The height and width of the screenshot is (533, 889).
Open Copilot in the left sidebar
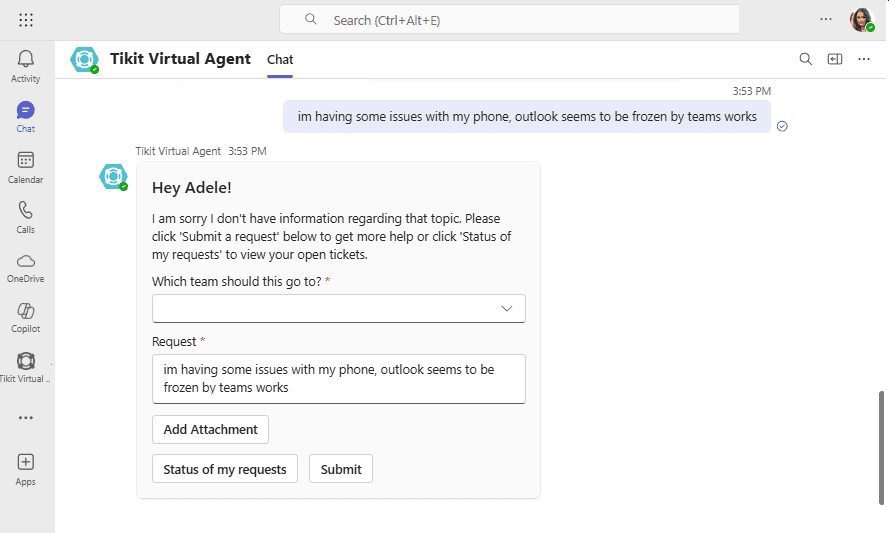pos(26,318)
